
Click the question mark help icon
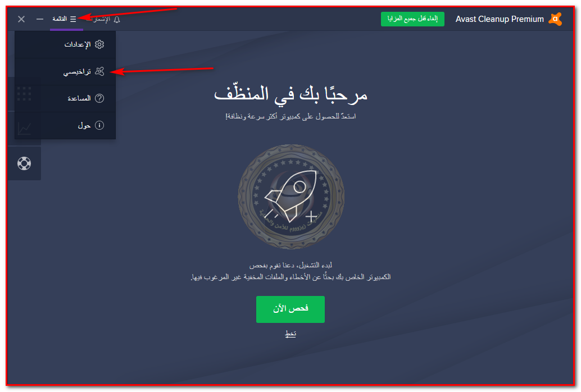point(99,98)
